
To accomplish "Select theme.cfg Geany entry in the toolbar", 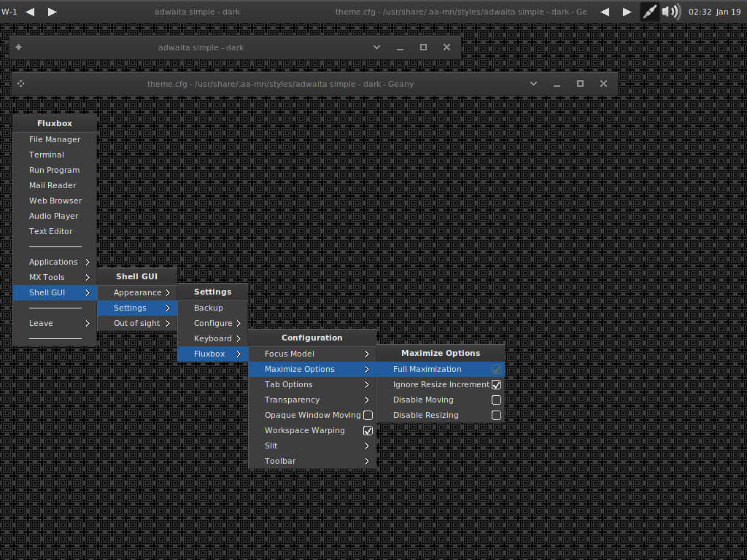I will click(461, 12).
